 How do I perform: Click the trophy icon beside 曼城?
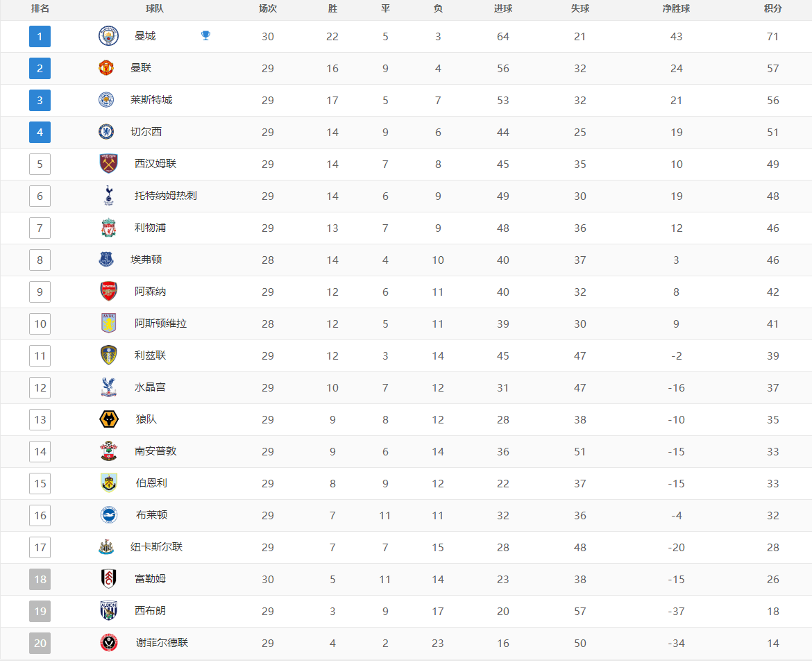(205, 35)
